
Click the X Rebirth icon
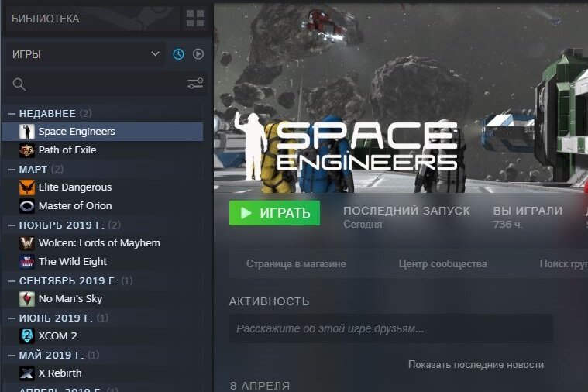coord(27,373)
